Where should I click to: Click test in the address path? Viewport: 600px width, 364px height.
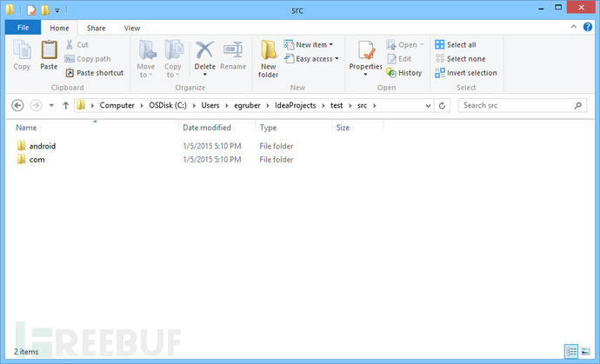337,105
